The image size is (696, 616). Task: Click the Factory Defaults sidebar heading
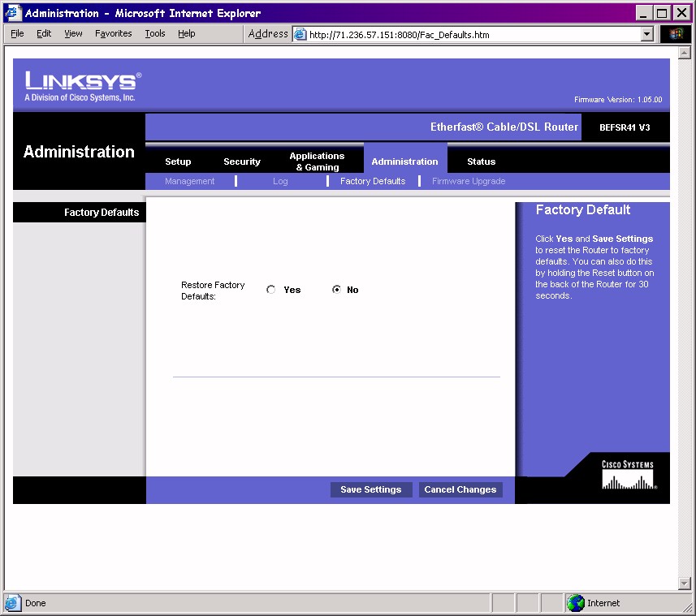102,213
